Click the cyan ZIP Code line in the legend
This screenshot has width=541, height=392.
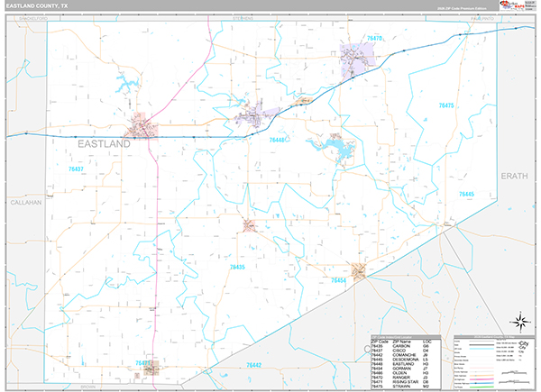pyautogui.click(x=481, y=349)
